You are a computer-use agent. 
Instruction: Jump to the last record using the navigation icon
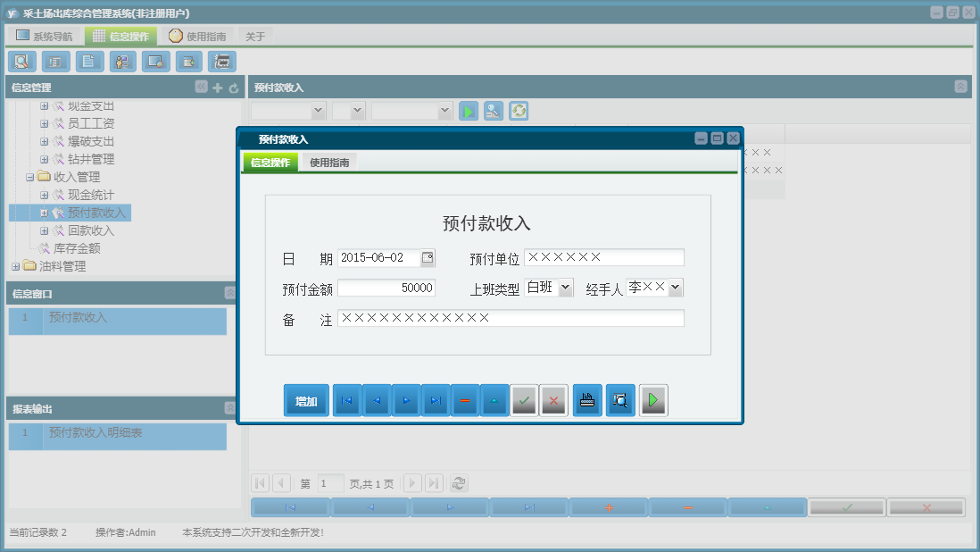(436, 400)
